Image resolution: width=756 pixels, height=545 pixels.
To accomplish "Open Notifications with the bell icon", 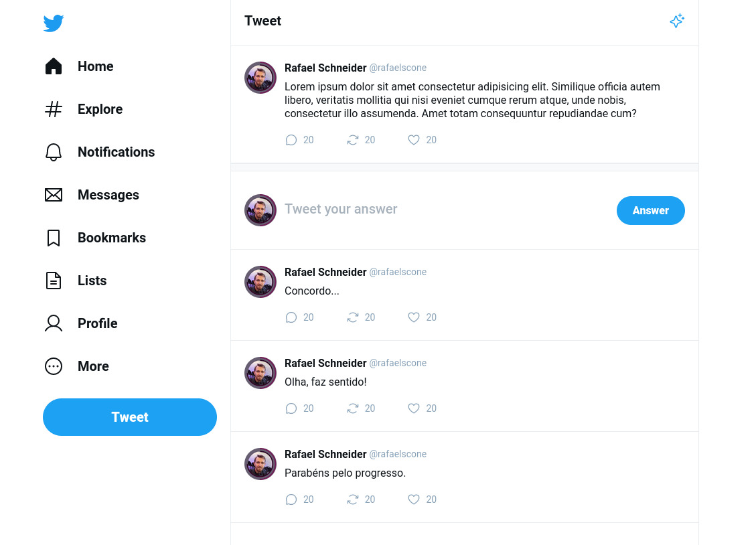I will (x=54, y=152).
